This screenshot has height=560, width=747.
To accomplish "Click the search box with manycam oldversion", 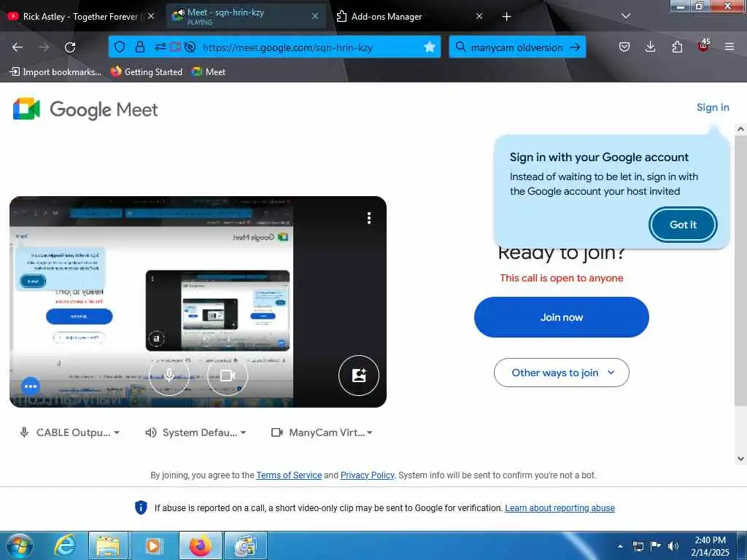I will pyautogui.click(x=517, y=47).
